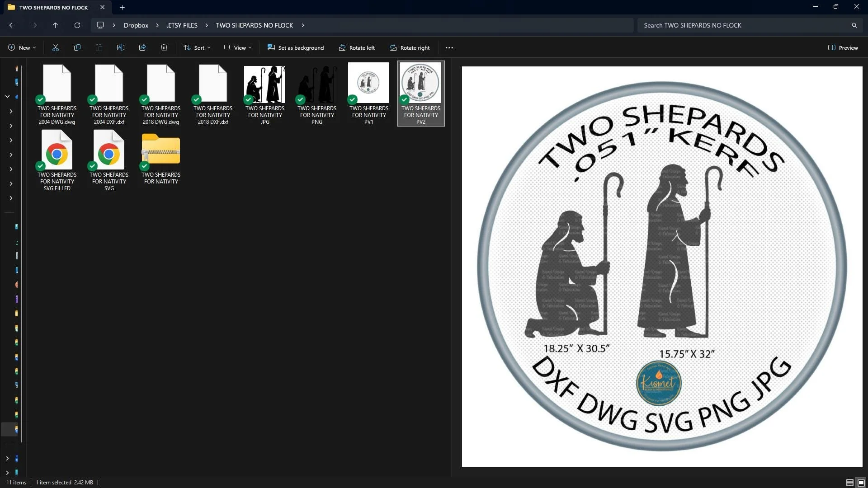Expand the New item dropdown
Image resolution: width=868 pixels, height=488 pixels.
click(22, 47)
